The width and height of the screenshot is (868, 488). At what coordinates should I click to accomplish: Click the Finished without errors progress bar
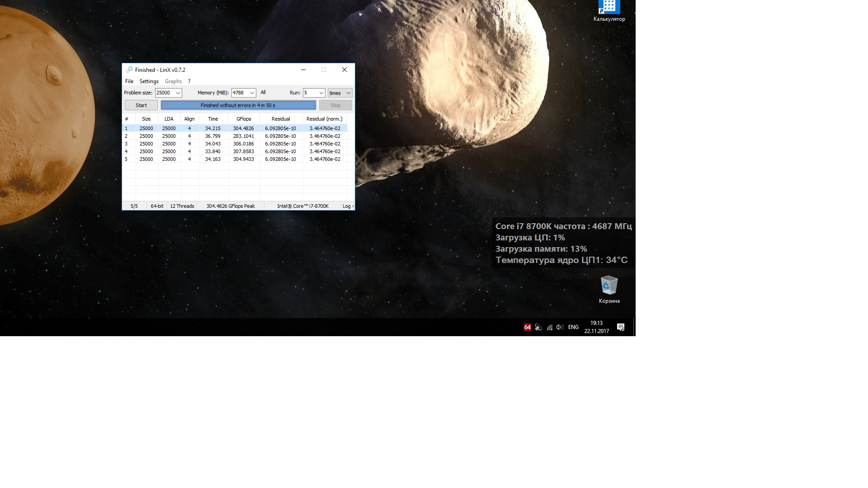(x=238, y=105)
